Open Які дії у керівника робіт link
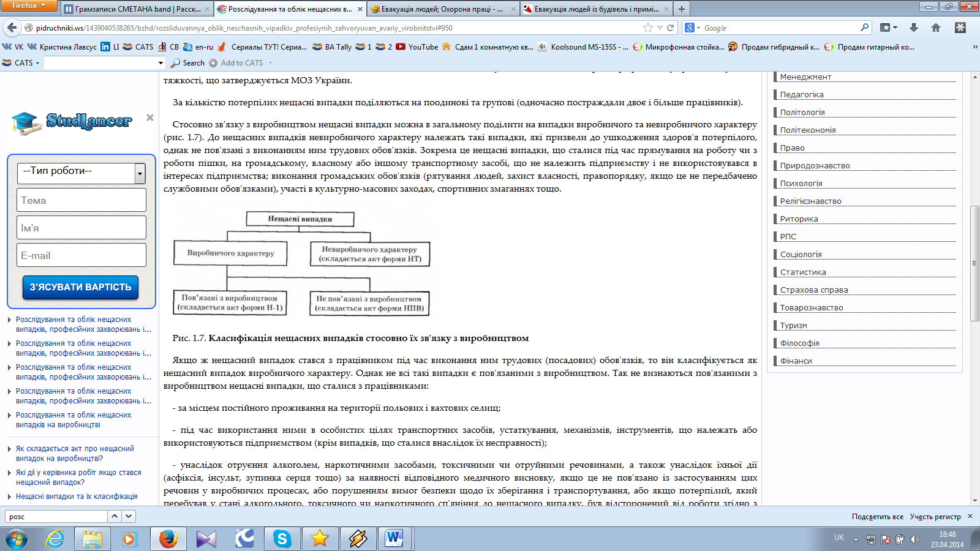Viewport: 980px width, 551px height. pos(78,477)
